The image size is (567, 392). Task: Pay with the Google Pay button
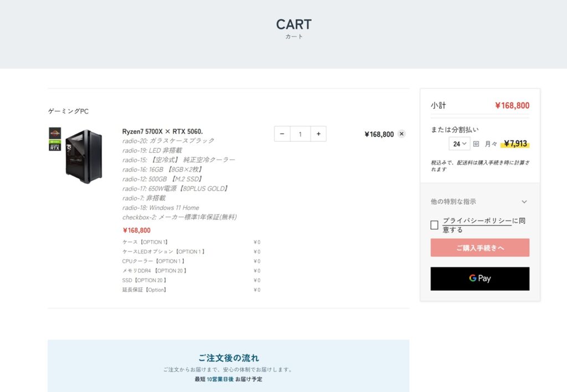pos(480,279)
